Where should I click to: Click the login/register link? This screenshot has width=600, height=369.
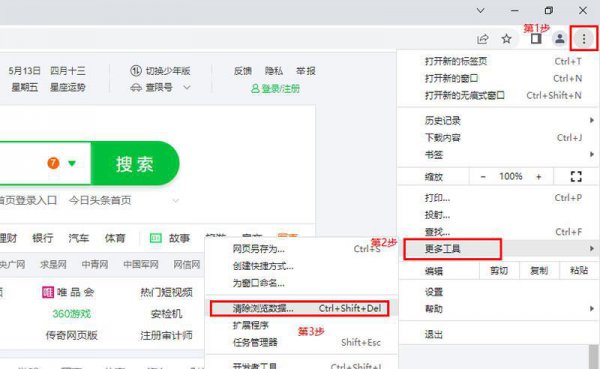coord(280,89)
